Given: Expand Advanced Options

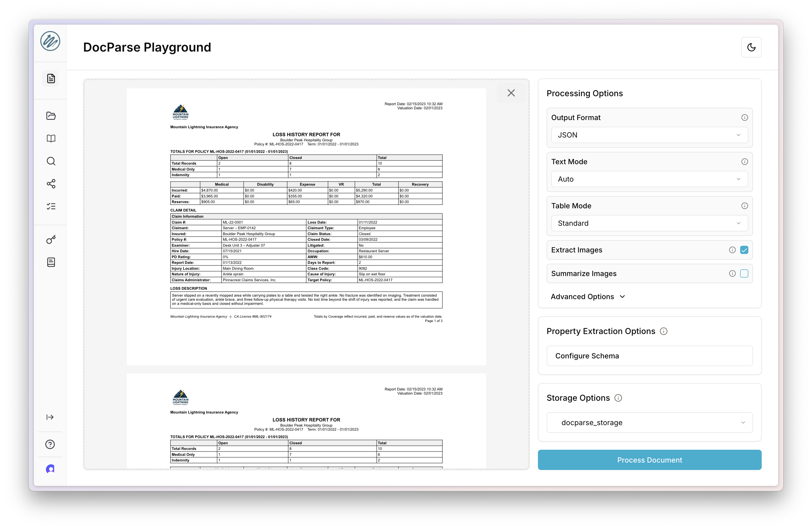Looking at the screenshot, I should [588, 297].
